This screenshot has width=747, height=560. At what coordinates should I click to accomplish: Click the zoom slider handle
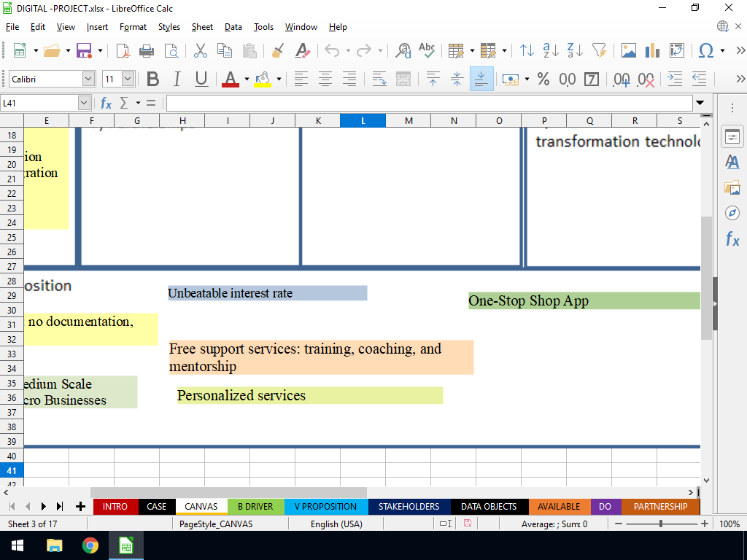661,524
